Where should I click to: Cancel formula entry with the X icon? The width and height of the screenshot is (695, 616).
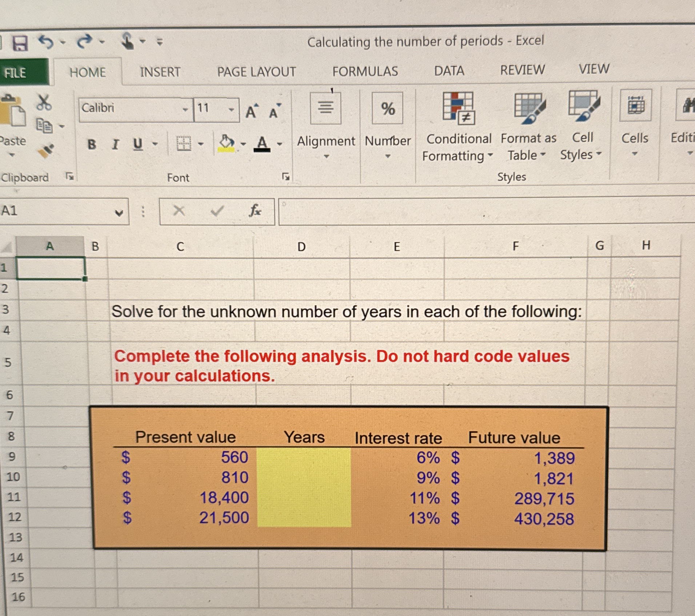(x=179, y=211)
